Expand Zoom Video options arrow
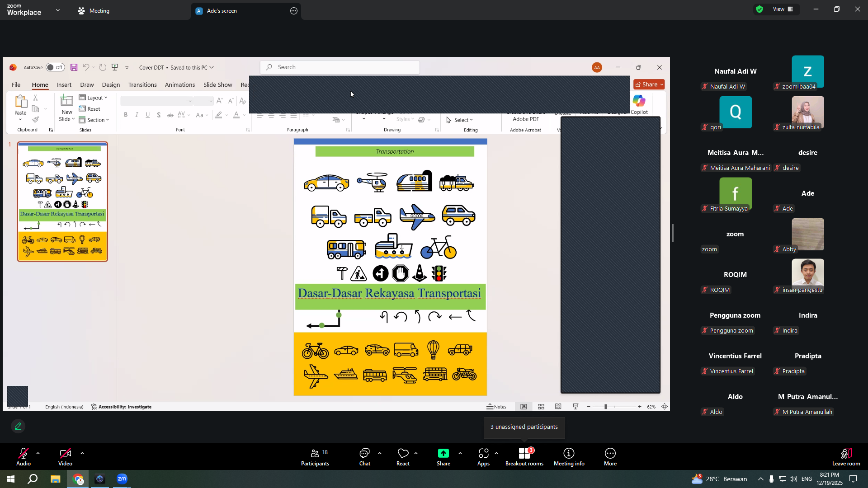The width and height of the screenshot is (868, 488). pyautogui.click(x=82, y=453)
